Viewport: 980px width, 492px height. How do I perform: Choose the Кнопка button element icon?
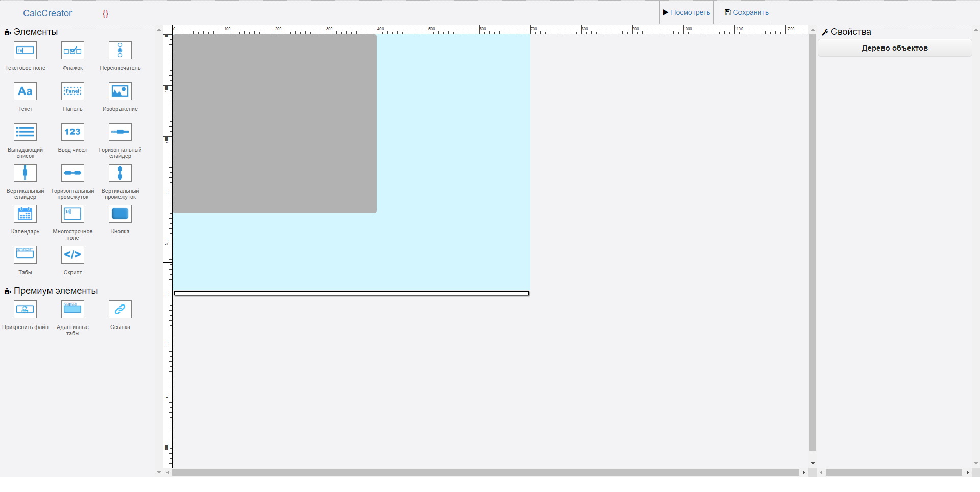click(120, 214)
